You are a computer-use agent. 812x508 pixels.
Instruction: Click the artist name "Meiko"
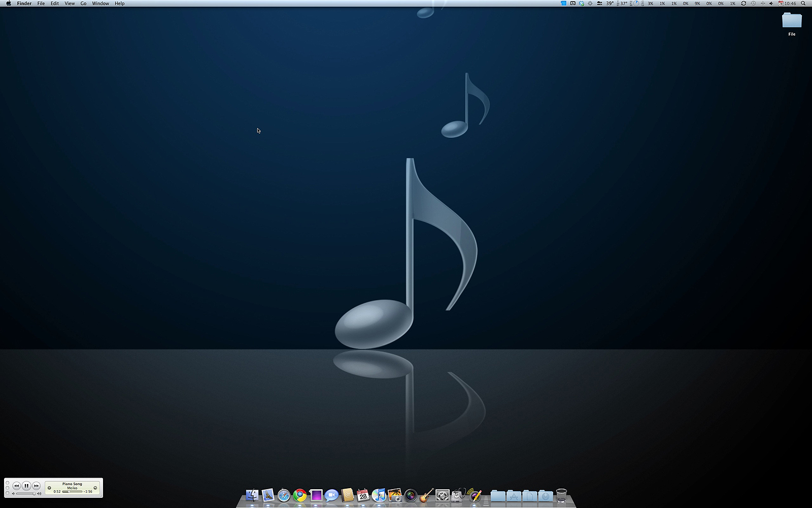[x=72, y=488]
